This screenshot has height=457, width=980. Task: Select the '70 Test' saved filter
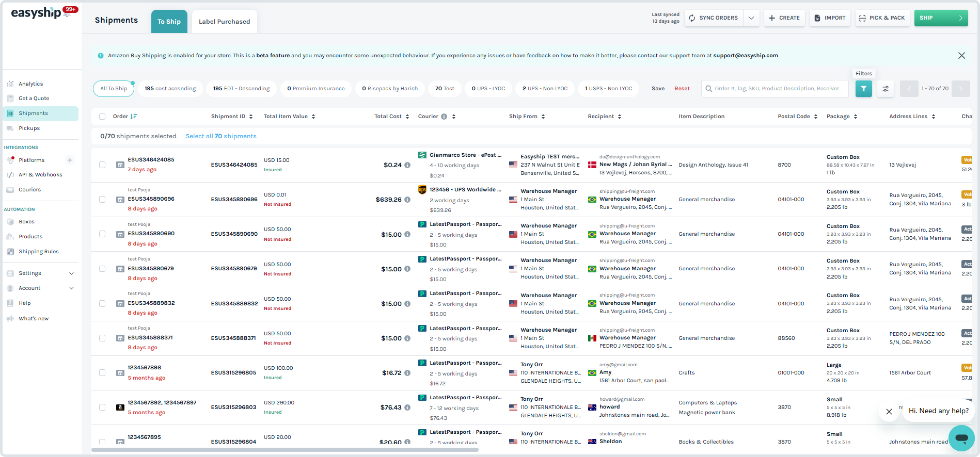[445, 89]
